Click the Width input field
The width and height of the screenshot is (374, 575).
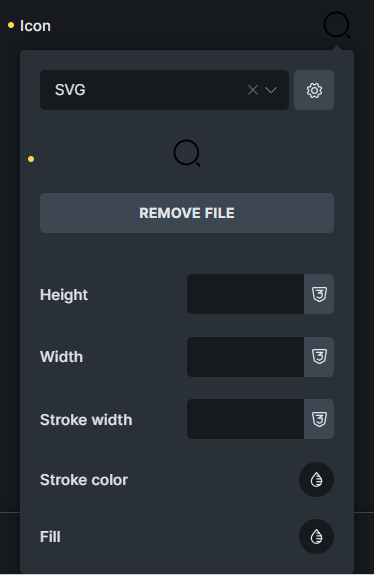(x=245, y=357)
